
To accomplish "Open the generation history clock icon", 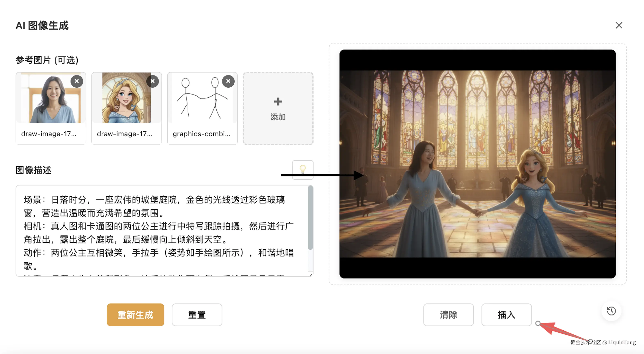I will [x=611, y=311].
